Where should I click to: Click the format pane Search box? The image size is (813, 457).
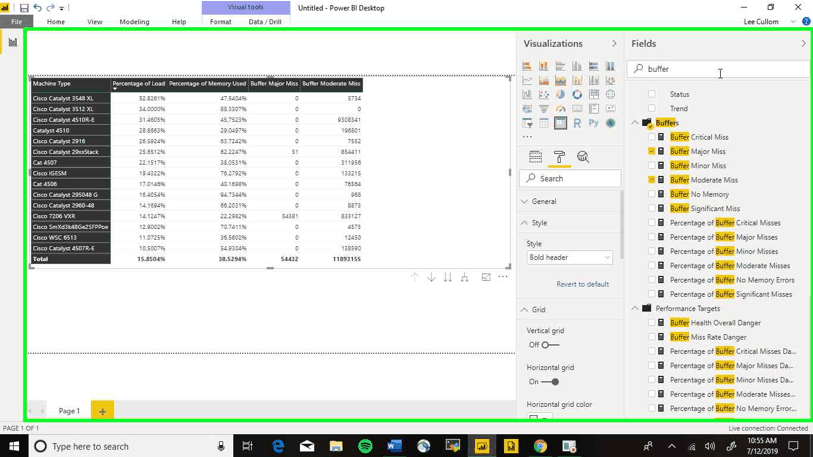pyautogui.click(x=570, y=178)
